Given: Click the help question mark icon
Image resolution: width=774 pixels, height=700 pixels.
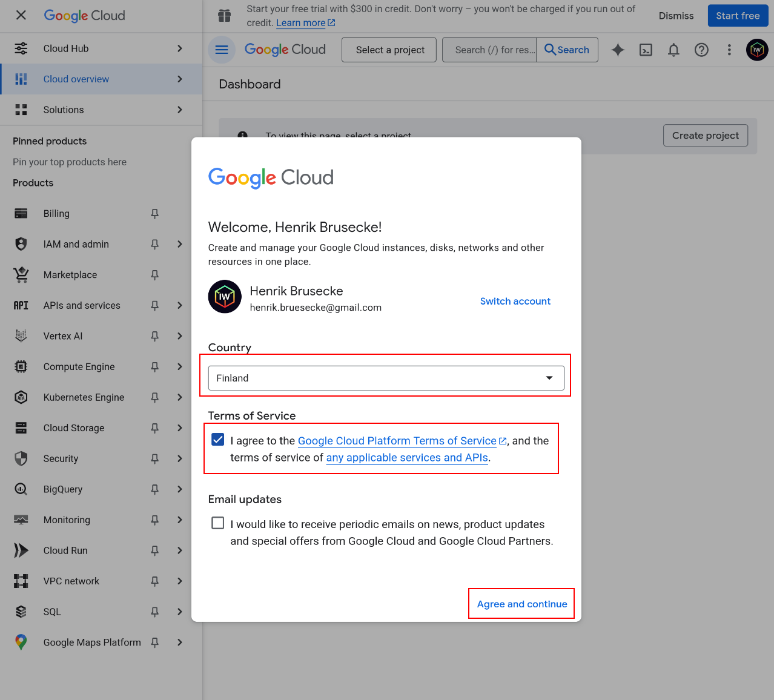Looking at the screenshot, I should (x=701, y=50).
